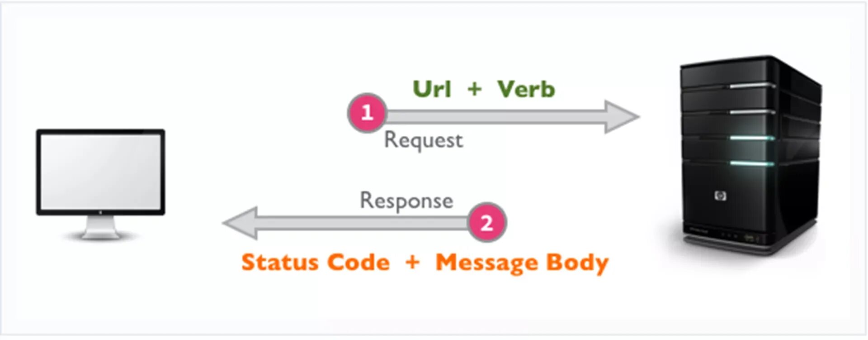Click the orange 'Status Code' text
Image resolution: width=868 pixels, height=340 pixels.
tap(315, 262)
